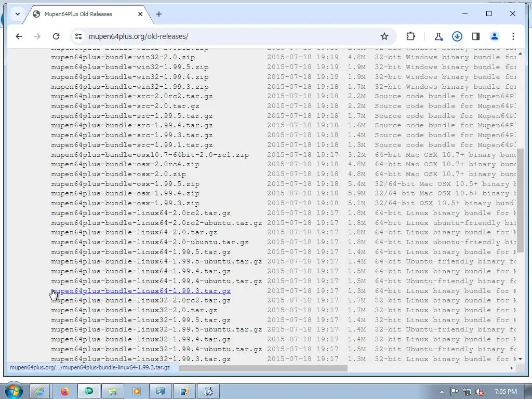Open the profile avatar menu
This screenshot has height=399, width=532.
pos(495,36)
